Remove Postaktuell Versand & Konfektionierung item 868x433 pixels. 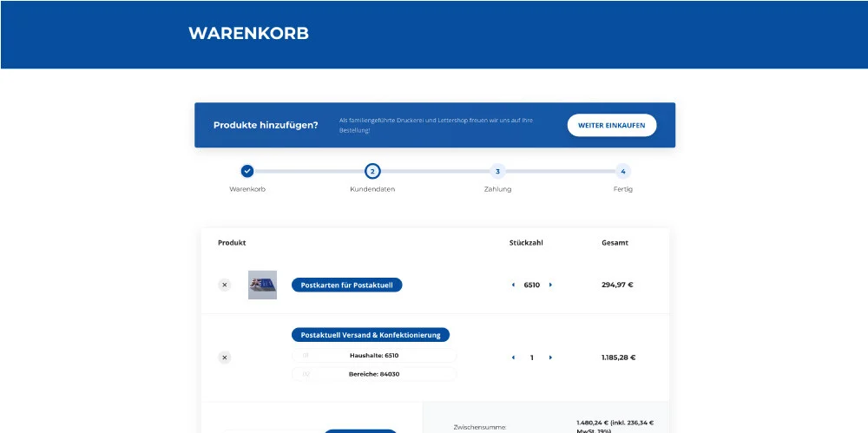[x=224, y=358]
